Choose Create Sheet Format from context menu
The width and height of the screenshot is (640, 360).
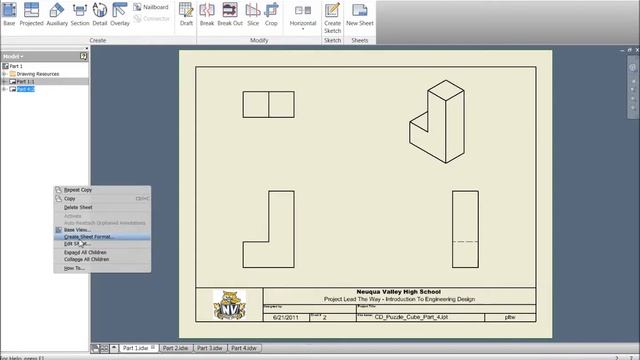pos(102,237)
